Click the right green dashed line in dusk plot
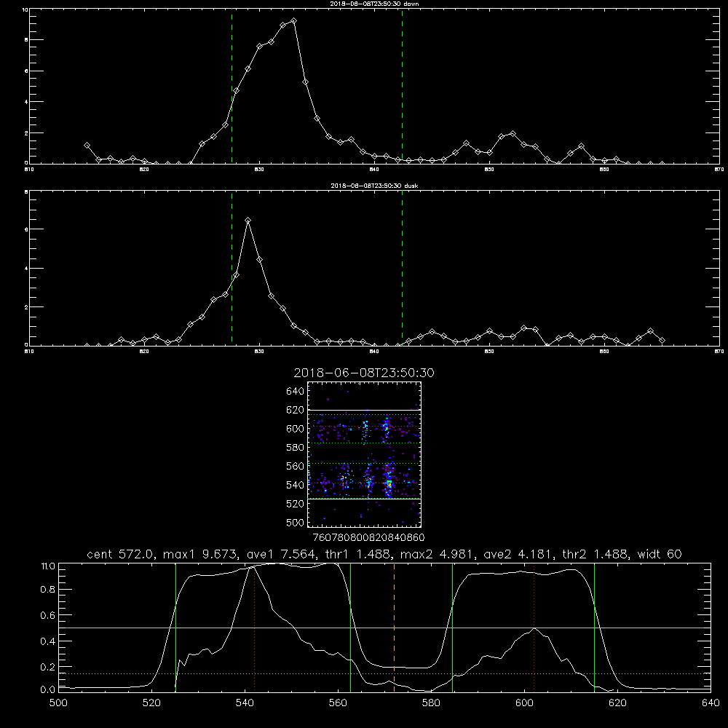Viewport: 728px width, 728px height. 402,268
